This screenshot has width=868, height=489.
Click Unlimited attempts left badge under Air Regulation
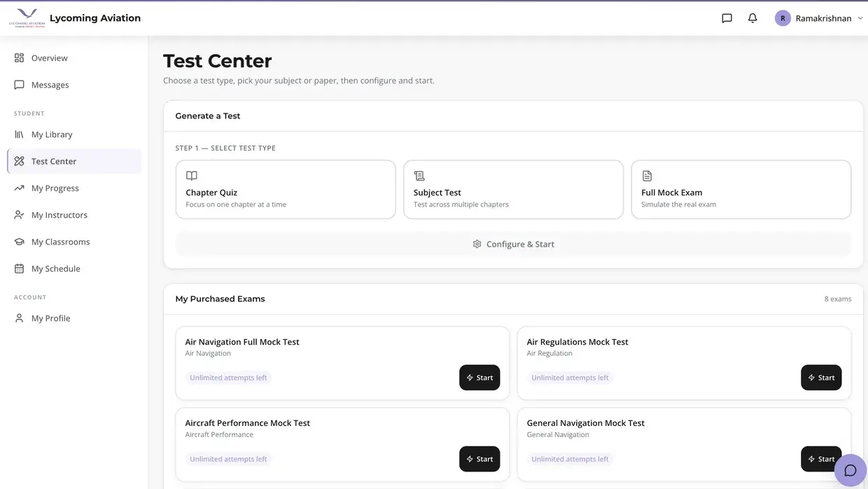(570, 378)
